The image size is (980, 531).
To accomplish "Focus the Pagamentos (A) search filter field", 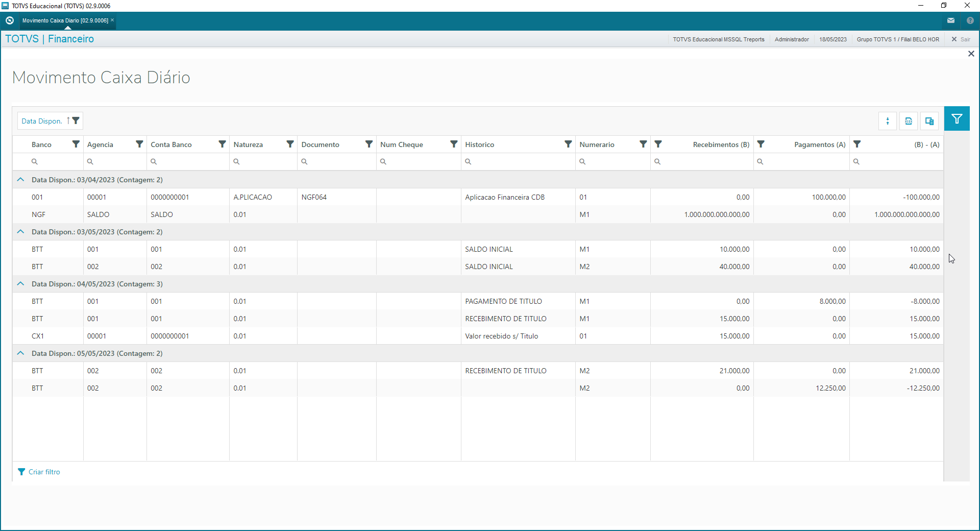I will click(801, 161).
